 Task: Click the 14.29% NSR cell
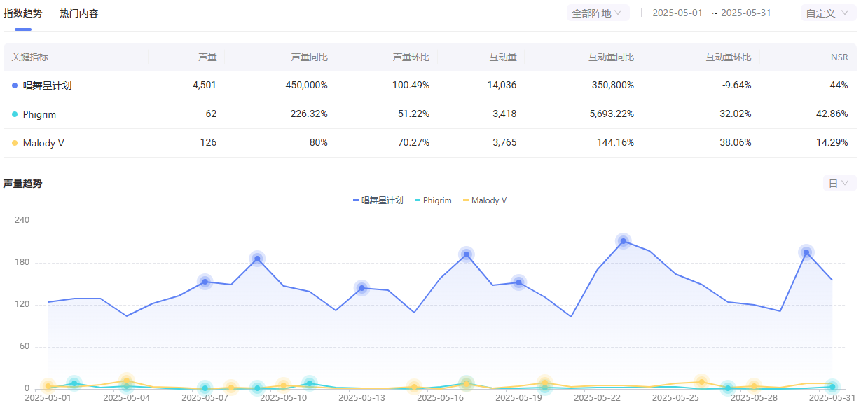[832, 142]
